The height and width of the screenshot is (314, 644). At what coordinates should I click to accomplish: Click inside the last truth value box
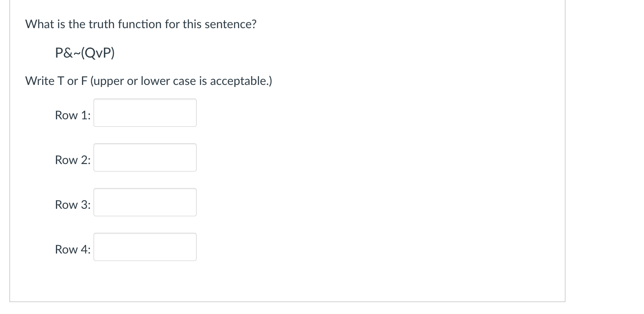coord(145,247)
